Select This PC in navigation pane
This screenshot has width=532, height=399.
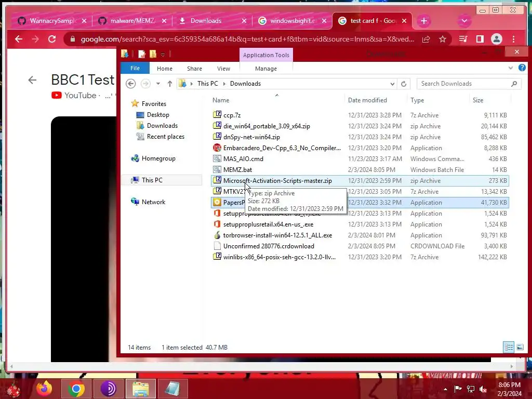152,180
